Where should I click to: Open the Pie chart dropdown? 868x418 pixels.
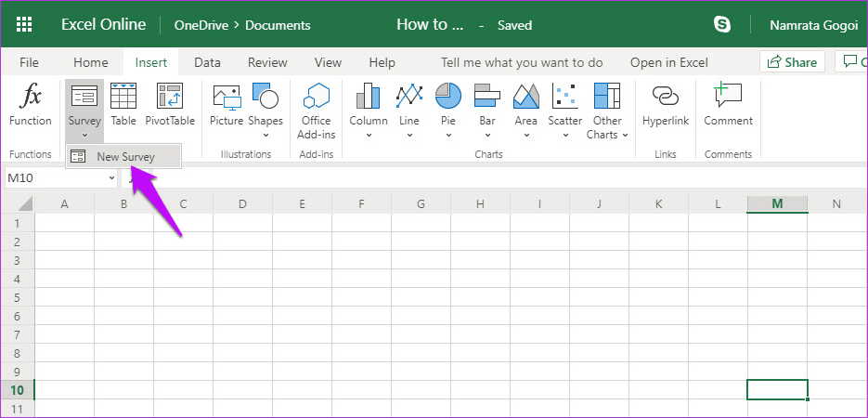click(448, 135)
